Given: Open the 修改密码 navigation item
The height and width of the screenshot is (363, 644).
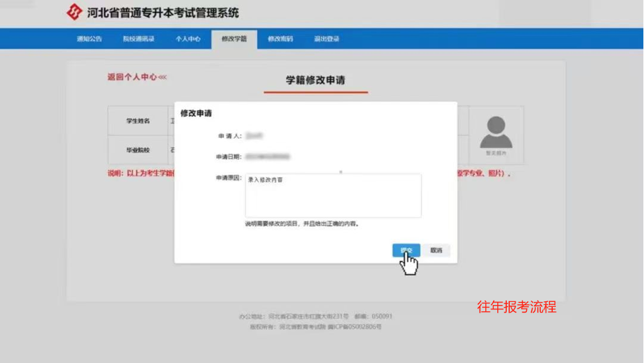Looking at the screenshot, I should (x=281, y=38).
